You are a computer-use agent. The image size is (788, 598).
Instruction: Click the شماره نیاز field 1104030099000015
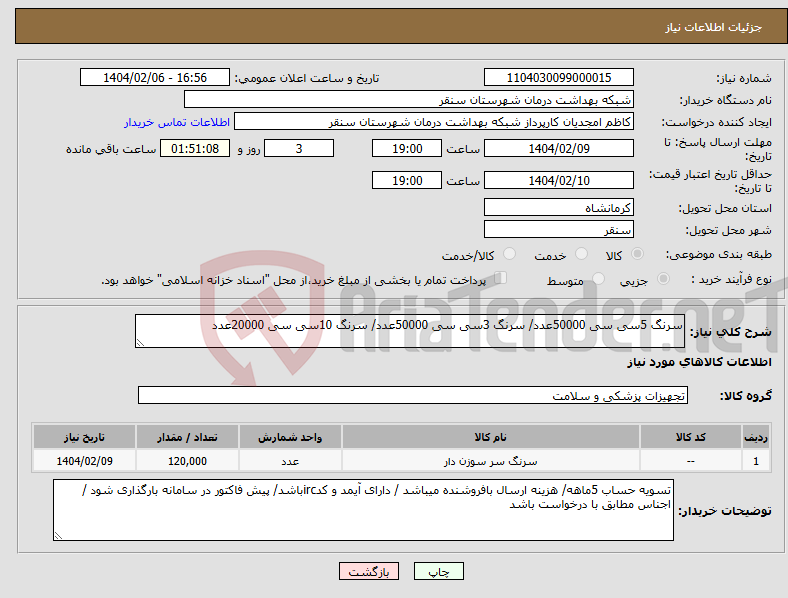point(559,77)
